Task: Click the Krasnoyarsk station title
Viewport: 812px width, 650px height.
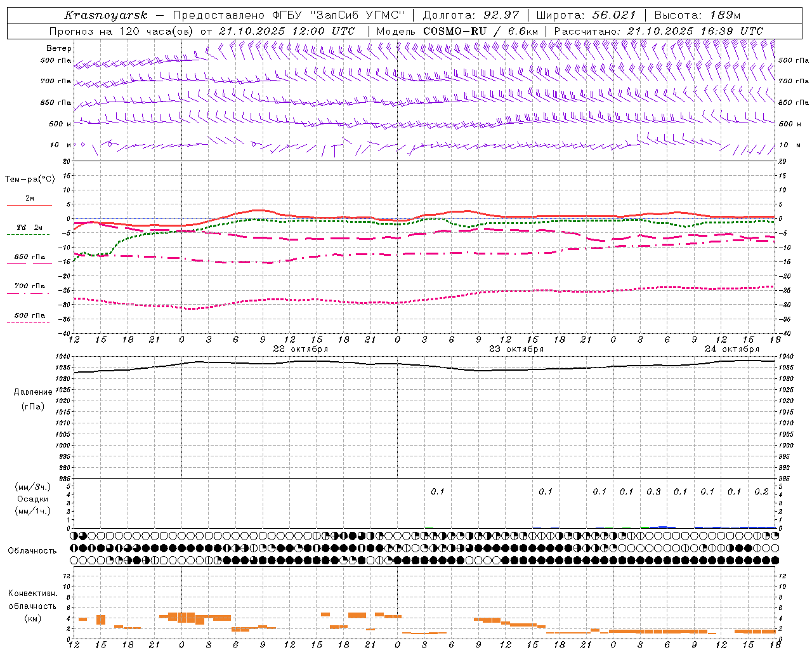Action: 106,15
